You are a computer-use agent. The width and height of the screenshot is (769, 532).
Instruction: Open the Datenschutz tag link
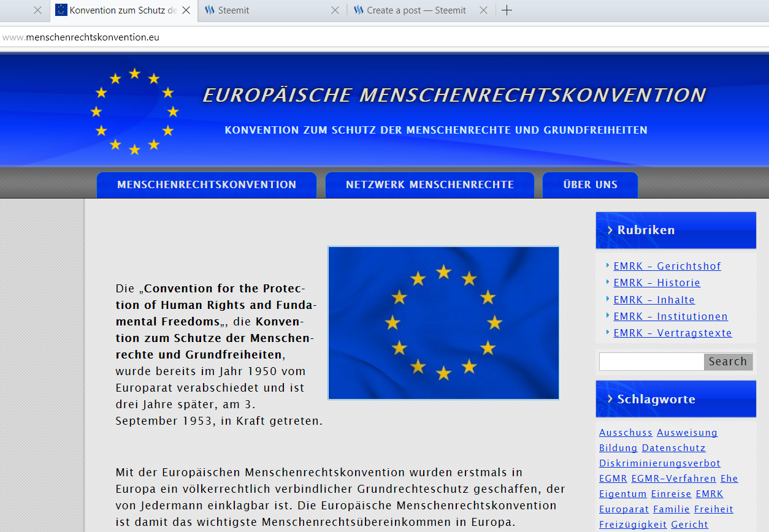point(674,448)
